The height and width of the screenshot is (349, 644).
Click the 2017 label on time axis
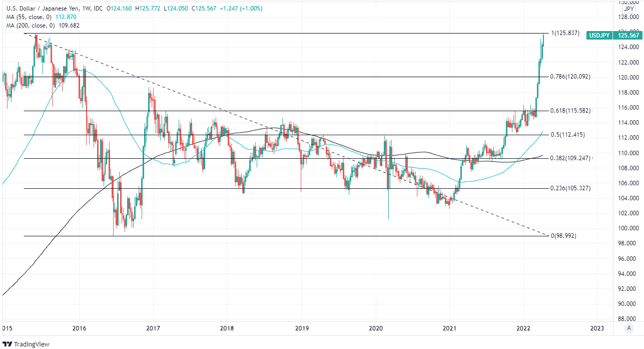pos(153,328)
